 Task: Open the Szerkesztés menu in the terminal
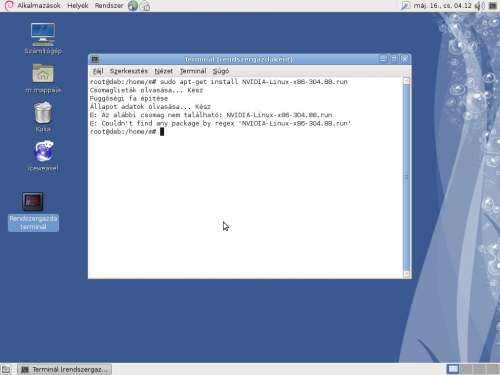click(129, 71)
